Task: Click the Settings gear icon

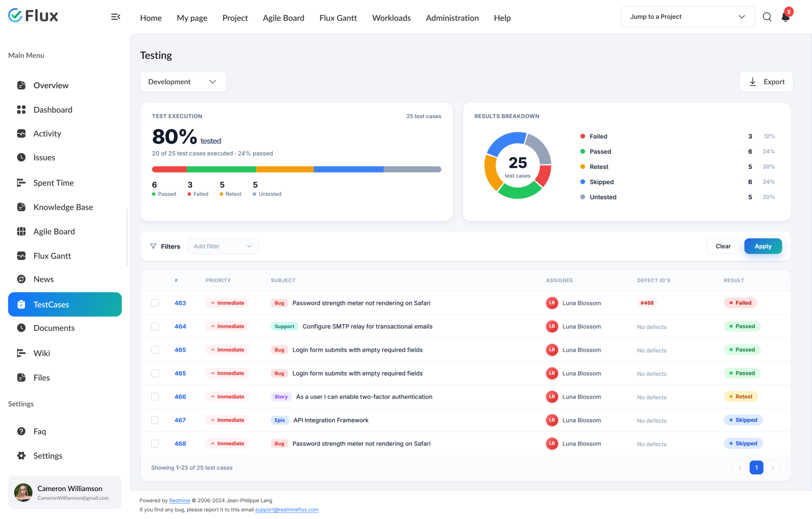Action: click(21, 456)
